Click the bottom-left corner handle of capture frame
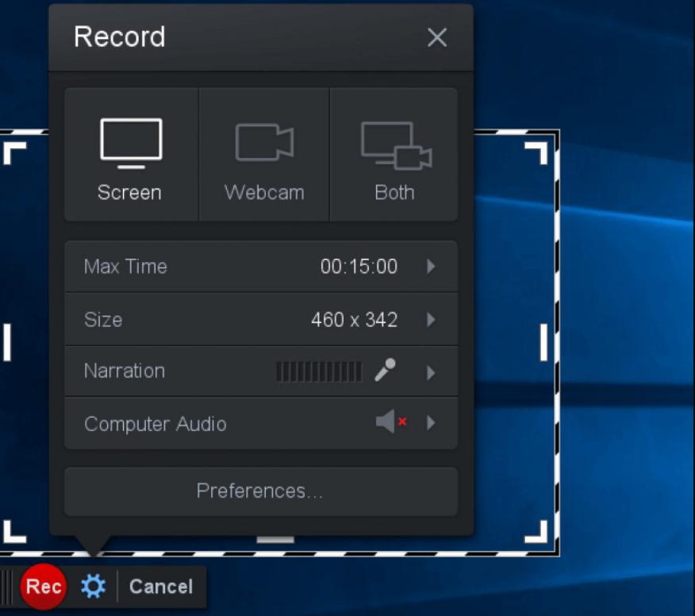This screenshot has height=616, width=695. (x=14, y=531)
